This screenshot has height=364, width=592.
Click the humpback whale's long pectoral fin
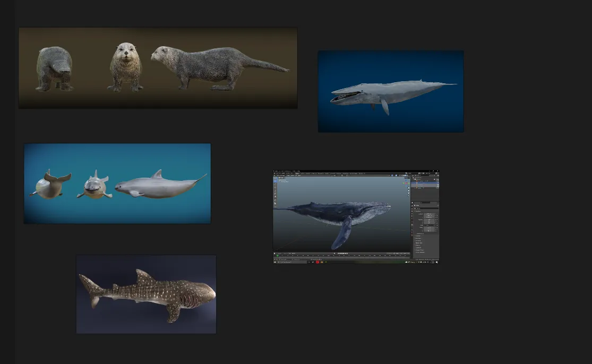[342, 233]
